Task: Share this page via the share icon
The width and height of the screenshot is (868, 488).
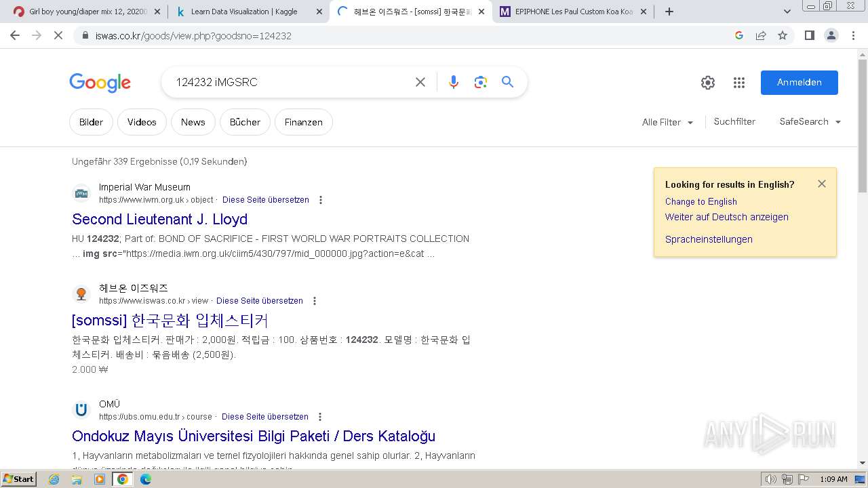Action: tap(761, 35)
